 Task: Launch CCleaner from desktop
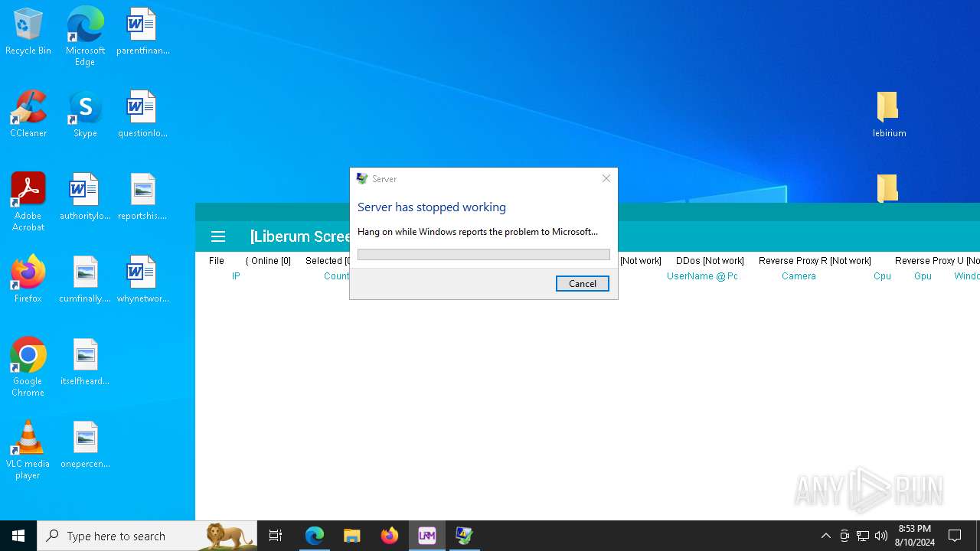pos(28,115)
